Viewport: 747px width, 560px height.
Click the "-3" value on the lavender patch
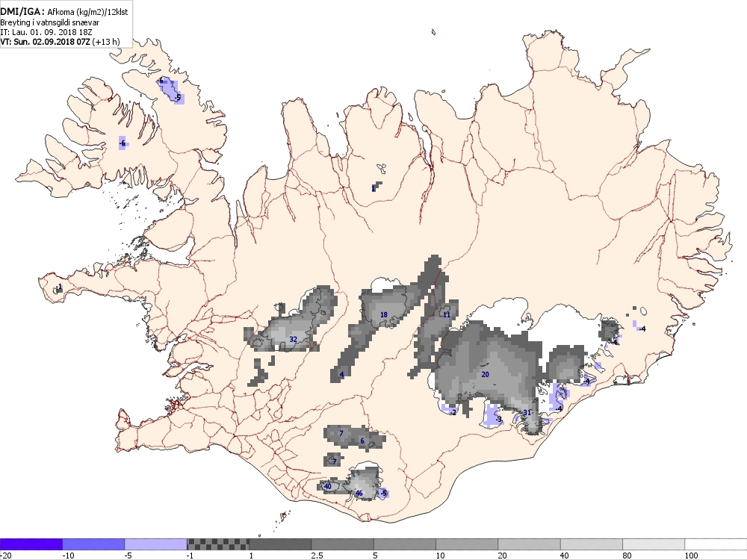pos(498,420)
